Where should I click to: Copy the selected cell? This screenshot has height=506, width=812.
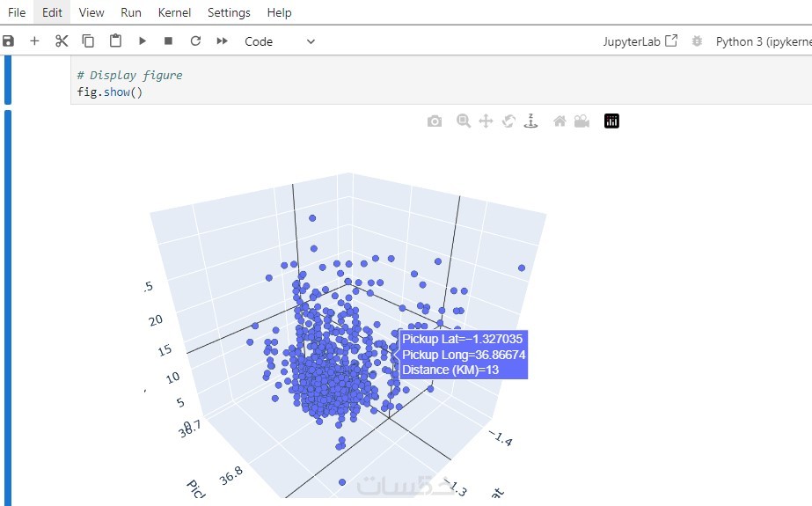pos(88,41)
